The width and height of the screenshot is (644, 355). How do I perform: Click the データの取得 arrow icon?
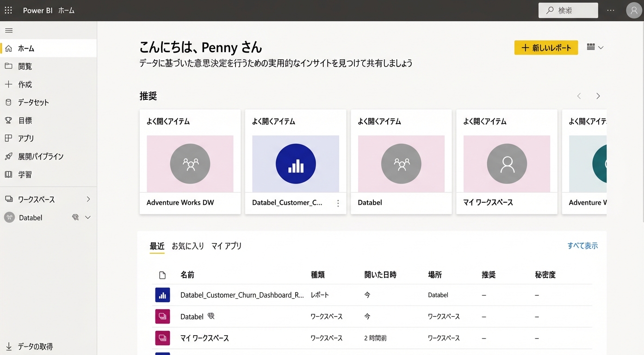8,346
